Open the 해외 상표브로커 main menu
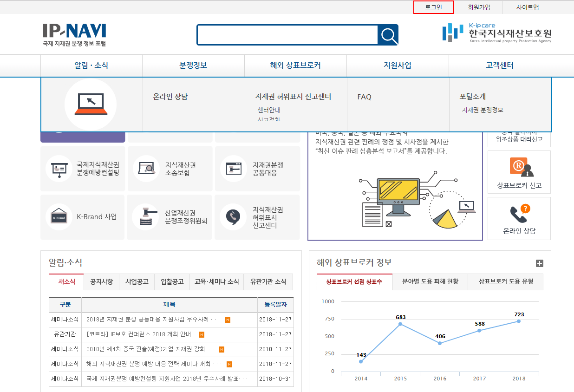This screenshot has width=574, height=392. click(x=295, y=65)
